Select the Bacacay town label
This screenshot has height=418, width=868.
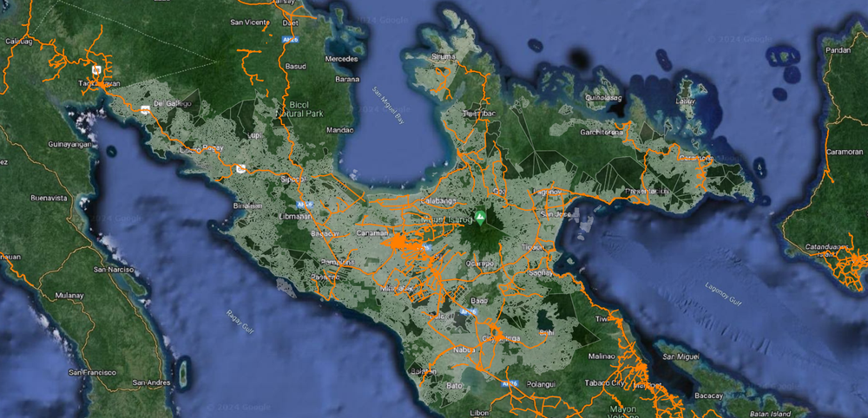709,395
